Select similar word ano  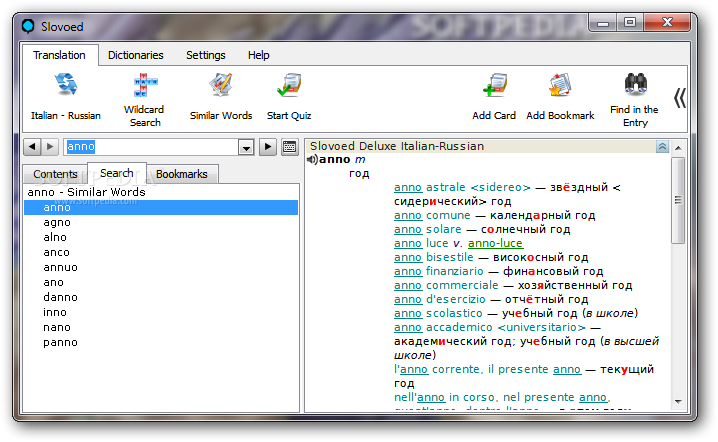point(54,283)
